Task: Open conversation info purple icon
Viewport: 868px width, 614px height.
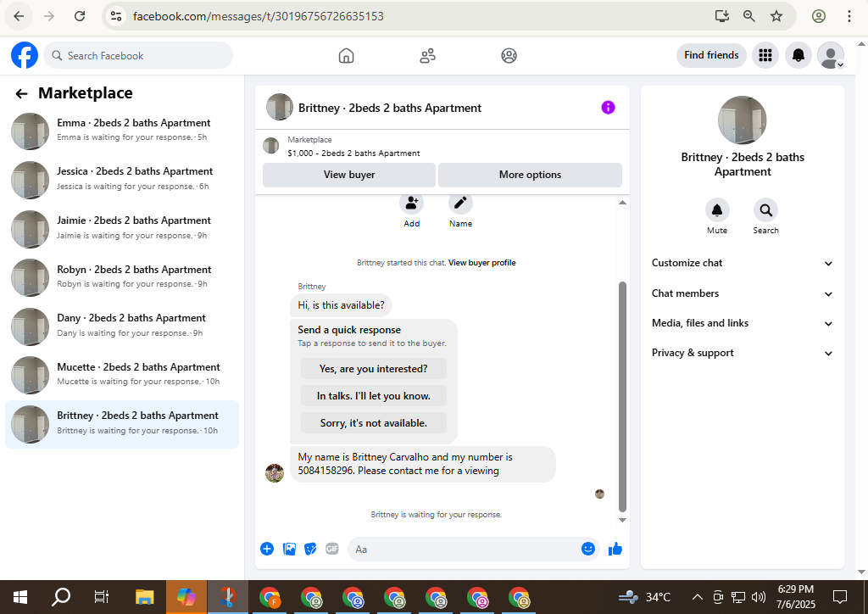Action: pyautogui.click(x=608, y=108)
